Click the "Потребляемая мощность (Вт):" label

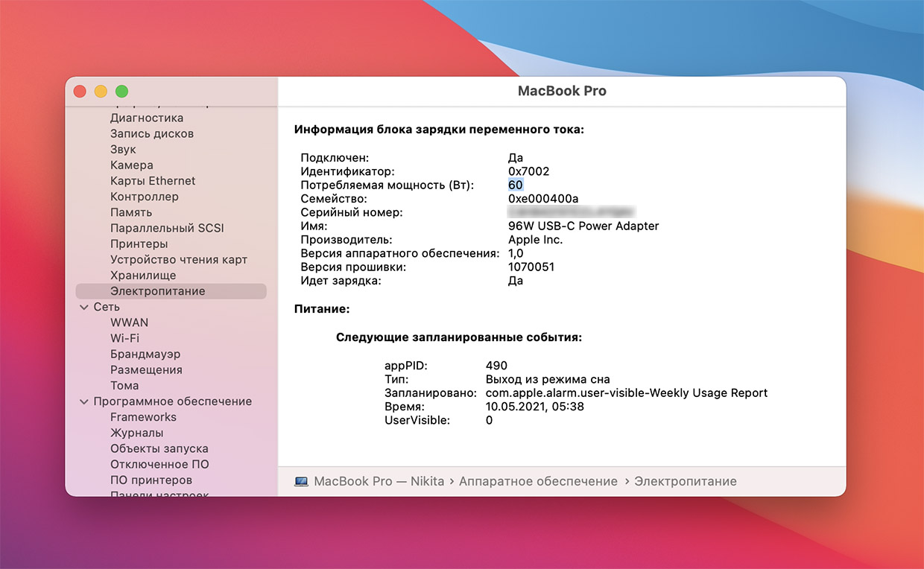387,185
